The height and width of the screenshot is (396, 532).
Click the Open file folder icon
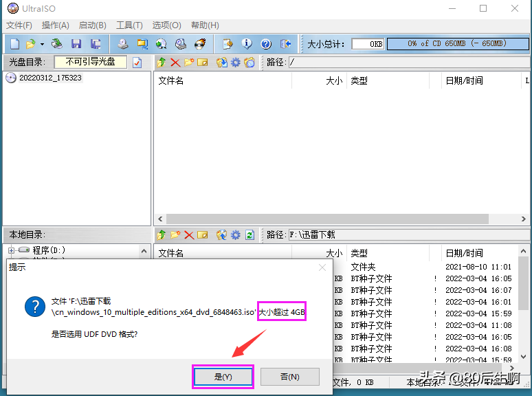[30, 44]
